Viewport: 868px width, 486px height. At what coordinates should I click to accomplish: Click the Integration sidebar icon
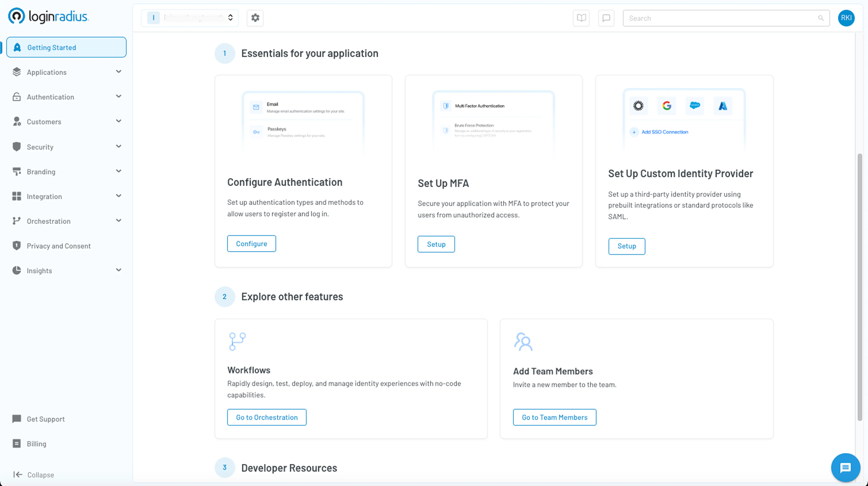tap(17, 196)
